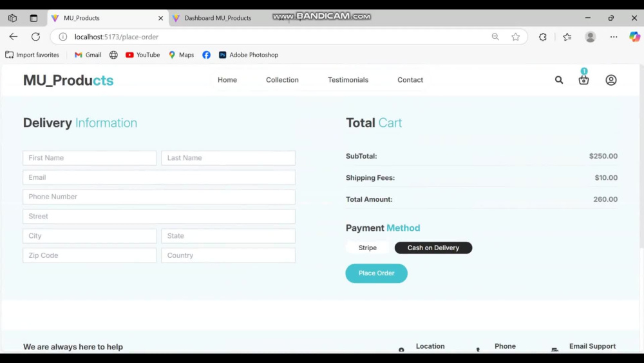Screen dimensions: 644x363
Task: View site information icon in address bar
Action: click(63, 37)
